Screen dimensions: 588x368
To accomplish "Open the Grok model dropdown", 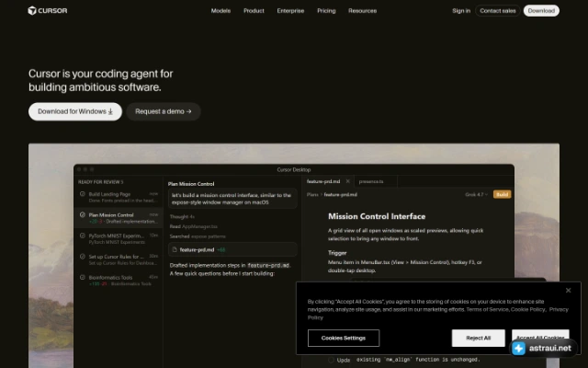I will (476, 194).
